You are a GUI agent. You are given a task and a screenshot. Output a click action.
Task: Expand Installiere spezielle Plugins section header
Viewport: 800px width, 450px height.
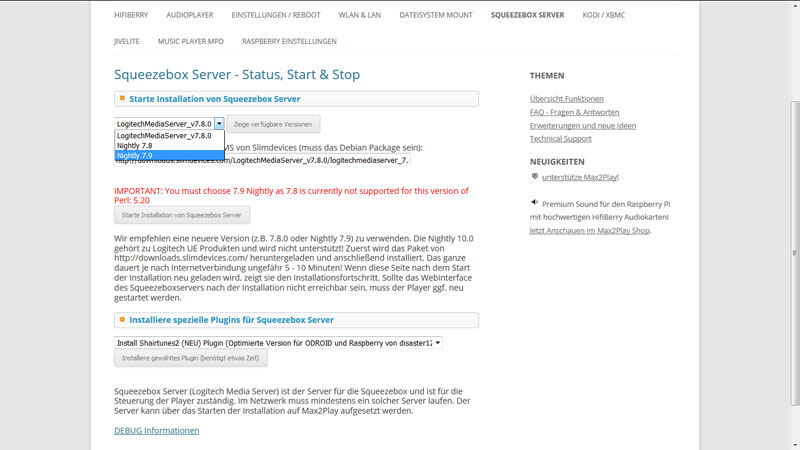pos(296,320)
